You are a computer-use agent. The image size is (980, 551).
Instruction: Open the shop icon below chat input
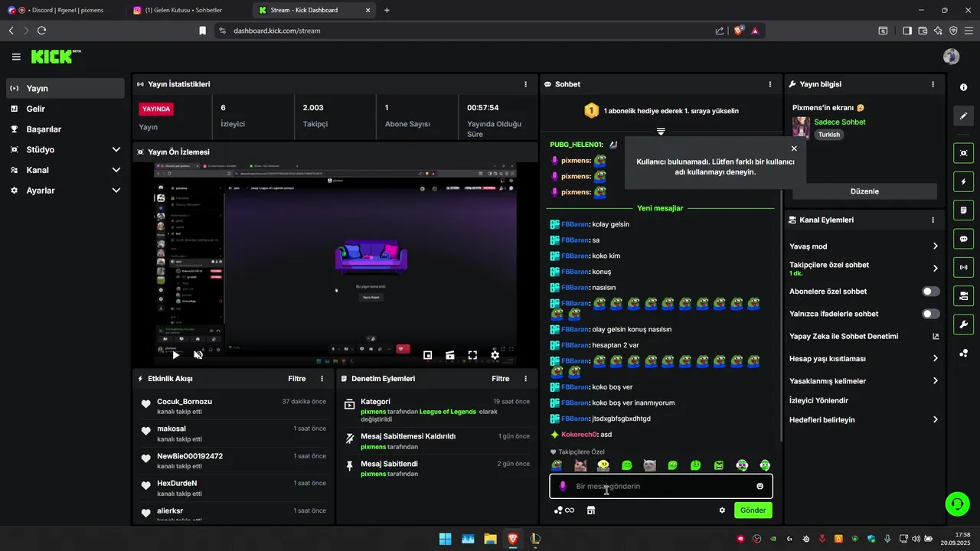(x=591, y=510)
